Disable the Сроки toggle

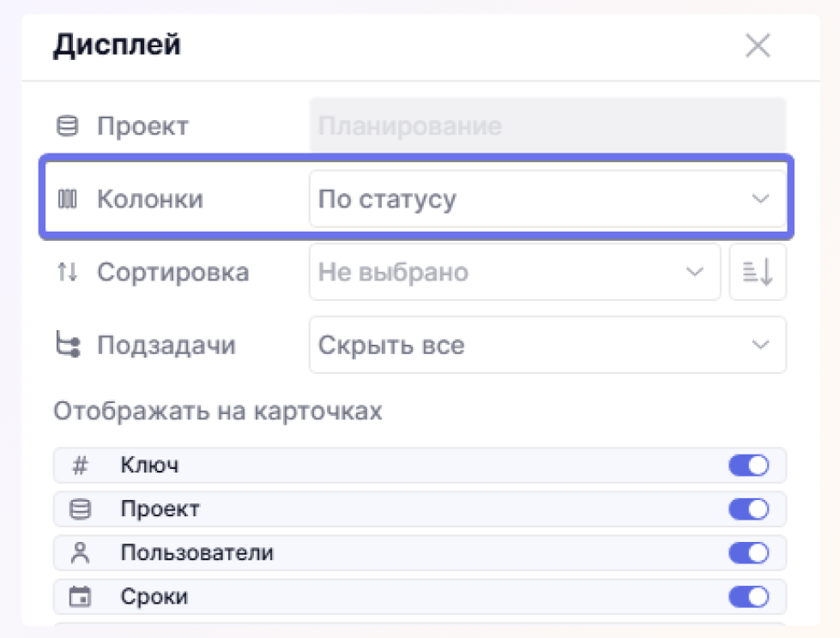tap(748, 597)
